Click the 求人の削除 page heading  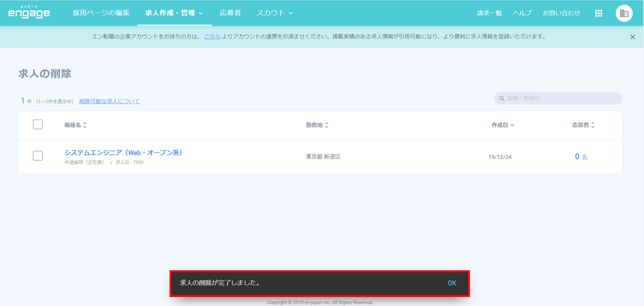coord(45,74)
